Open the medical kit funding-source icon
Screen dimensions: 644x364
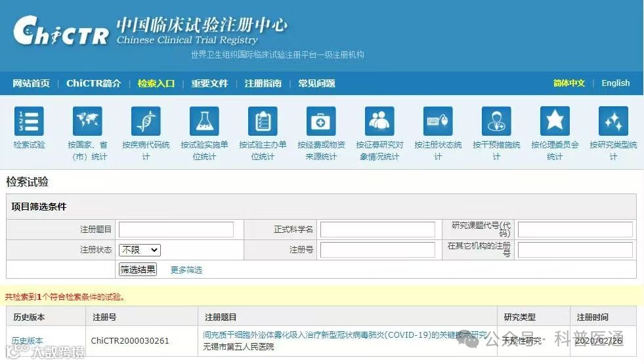point(321,121)
